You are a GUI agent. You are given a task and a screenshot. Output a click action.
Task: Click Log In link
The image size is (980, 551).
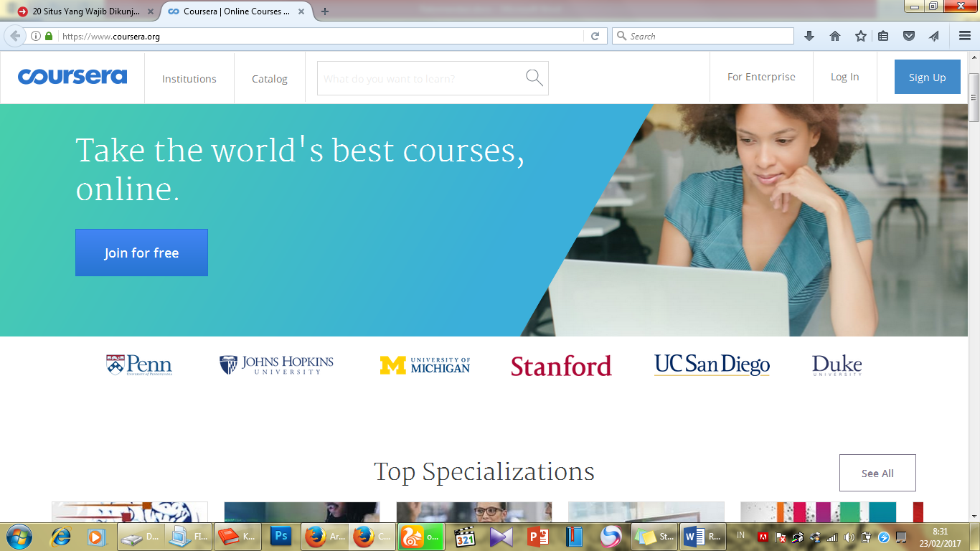pos(844,77)
